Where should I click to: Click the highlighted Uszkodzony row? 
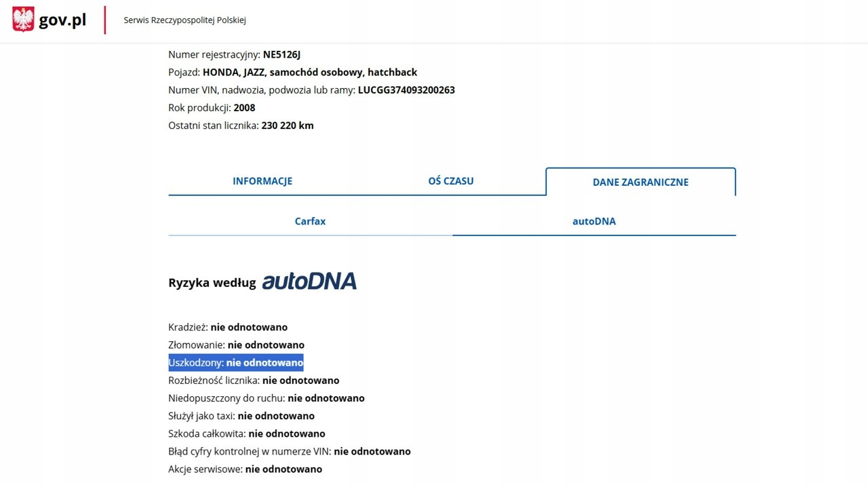(235, 363)
